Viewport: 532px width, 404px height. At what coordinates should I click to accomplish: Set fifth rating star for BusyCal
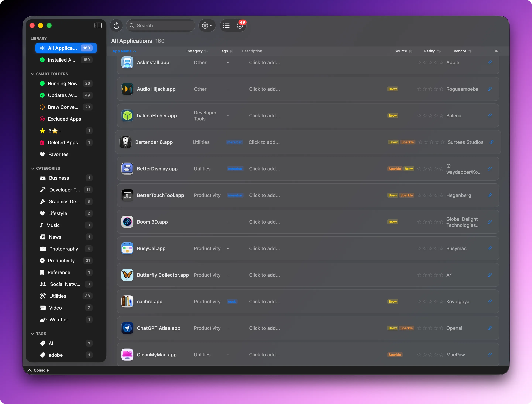[441, 248]
